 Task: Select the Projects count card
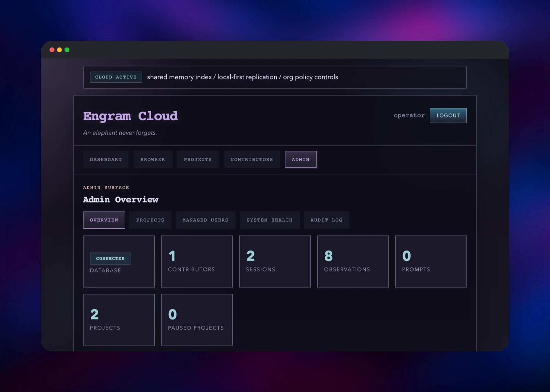(x=119, y=320)
